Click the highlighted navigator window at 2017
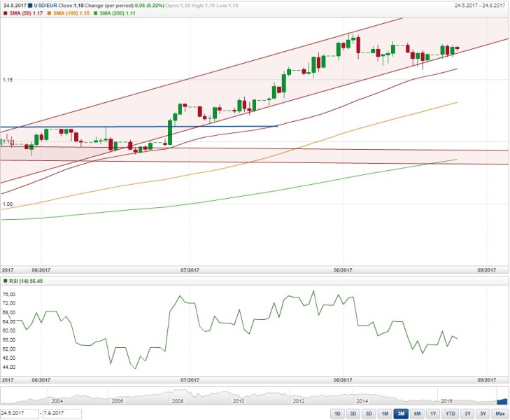Viewport: 510px width, 420px height. pos(502,400)
